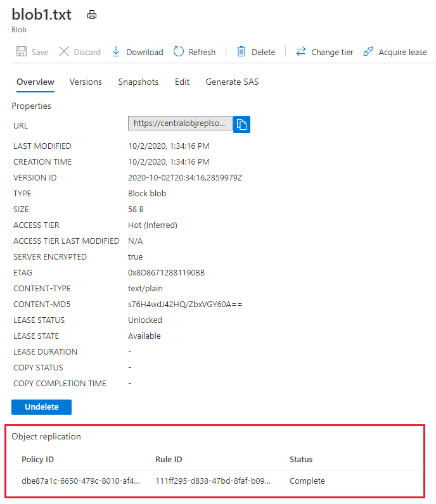Click the Creation Time date value
This screenshot has width=436, height=504.
point(169,162)
